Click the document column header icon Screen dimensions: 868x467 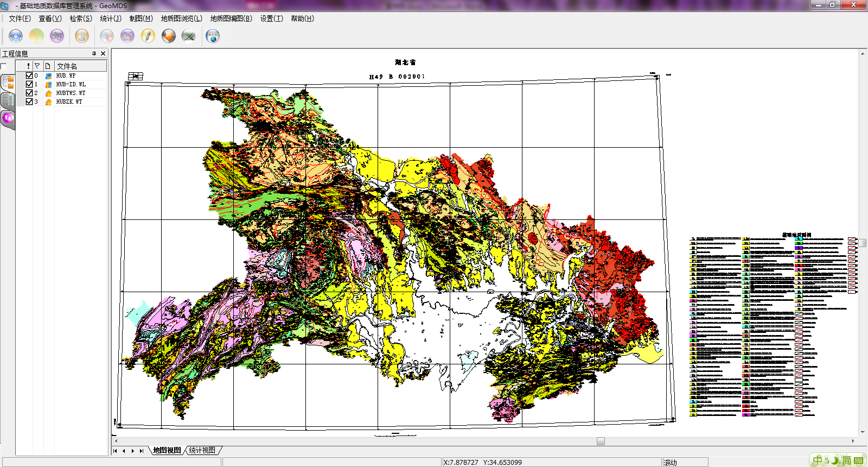coord(48,66)
